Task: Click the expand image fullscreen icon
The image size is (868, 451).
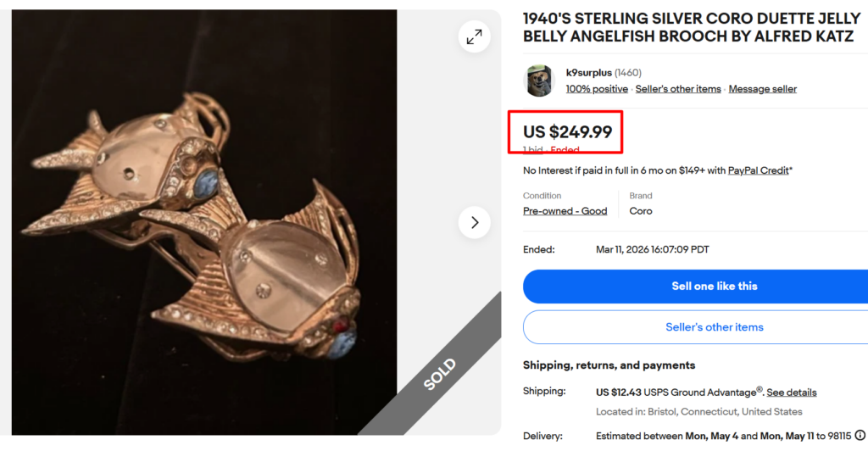Action: [x=474, y=36]
